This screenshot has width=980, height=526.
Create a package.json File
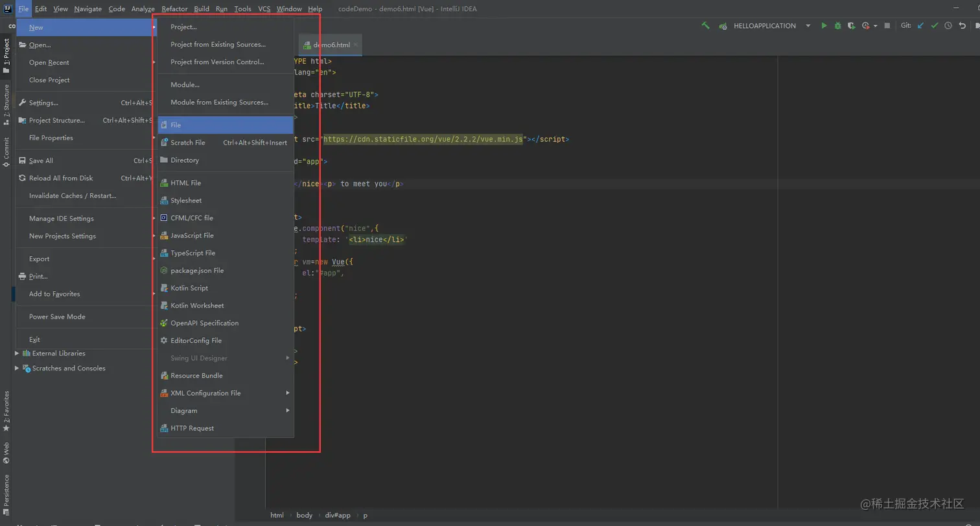pyautogui.click(x=226, y=270)
